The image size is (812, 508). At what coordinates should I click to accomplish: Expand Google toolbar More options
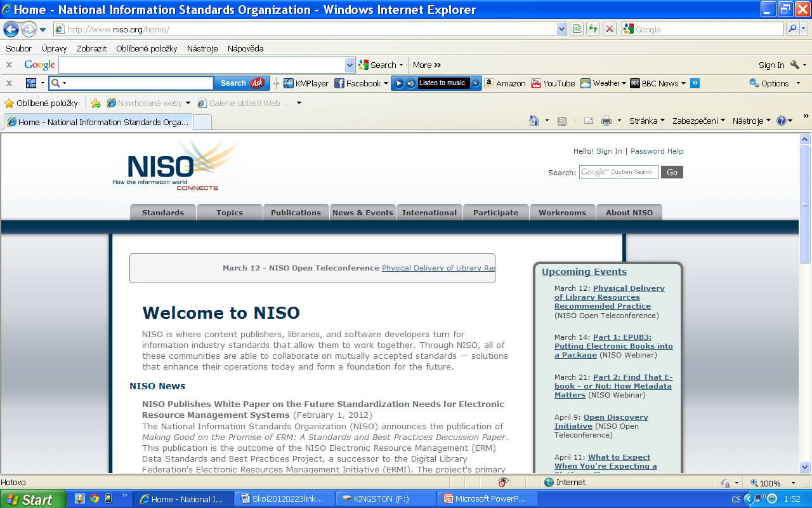click(427, 65)
